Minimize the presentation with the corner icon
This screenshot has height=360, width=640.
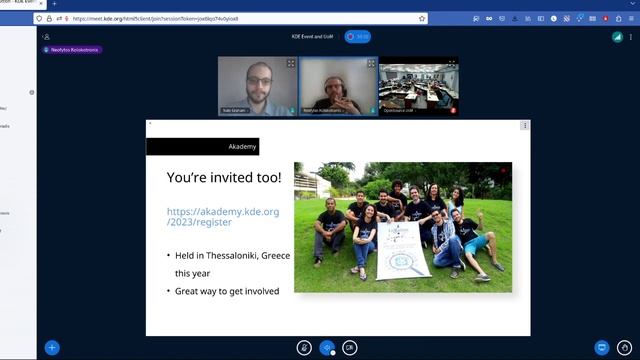point(150,123)
